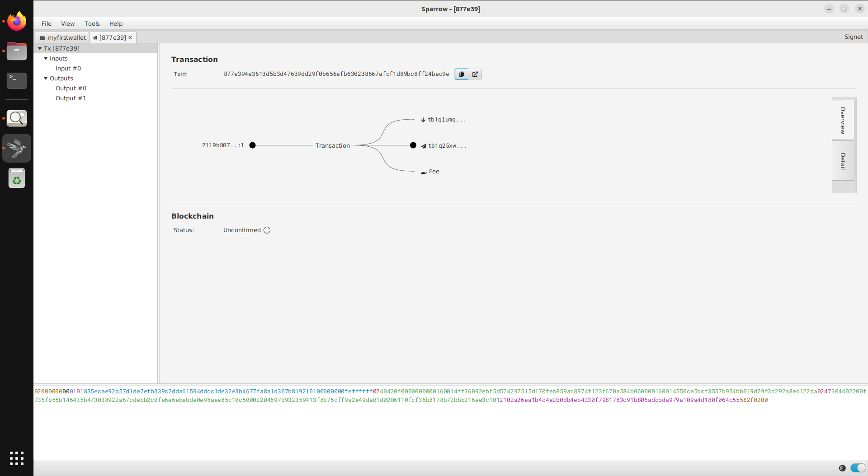Open the File menu
The width and height of the screenshot is (868, 476).
tap(47, 23)
